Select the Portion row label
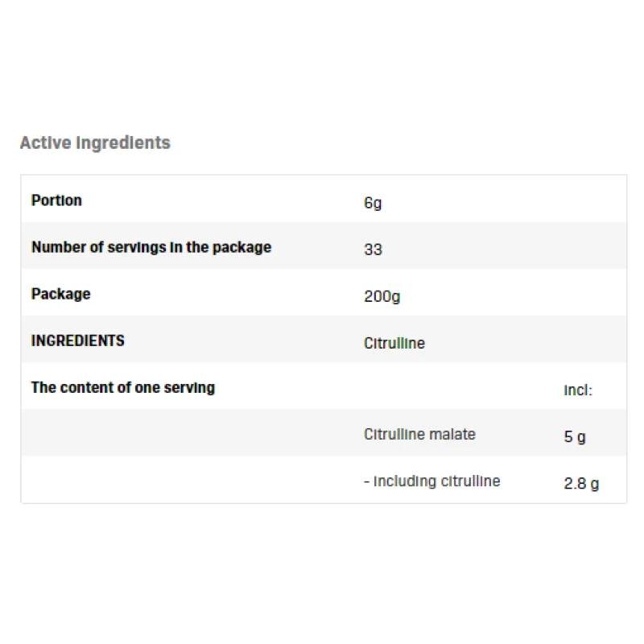The image size is (644, 644). point(56,200)
